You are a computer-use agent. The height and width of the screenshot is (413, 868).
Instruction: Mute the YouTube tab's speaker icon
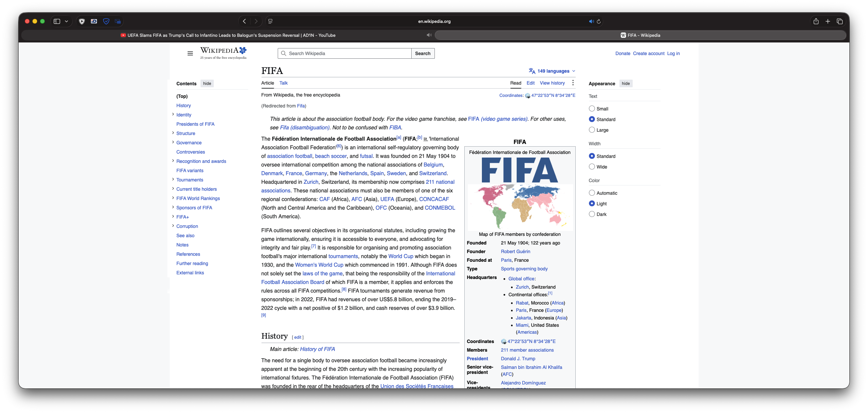pos(429,35)
